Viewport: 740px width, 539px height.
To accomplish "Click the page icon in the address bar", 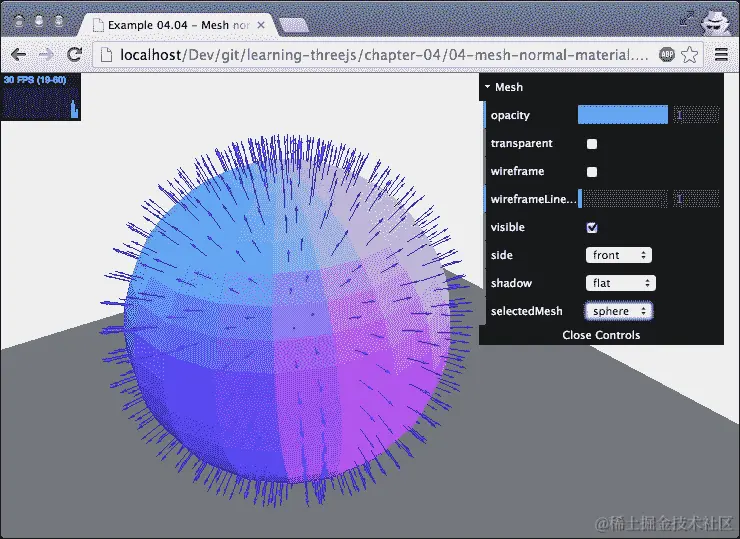I will [107, 55].
